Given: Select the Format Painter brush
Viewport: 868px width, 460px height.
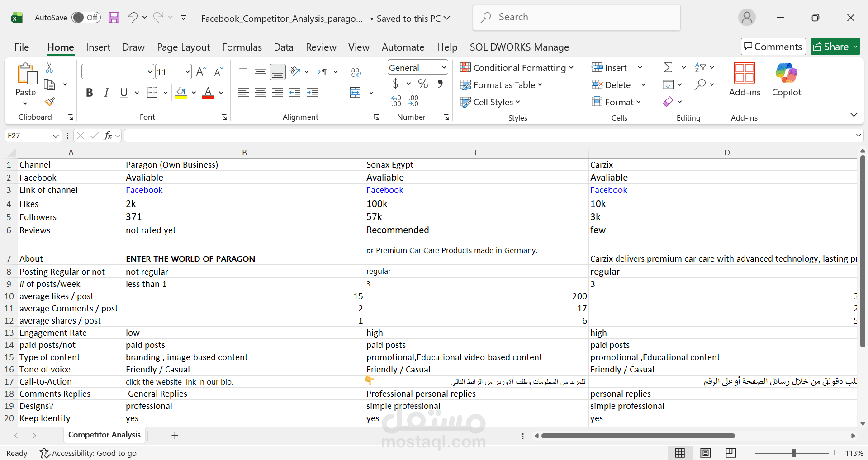Looking at the screenshot, I should click(x=50, y=102).
